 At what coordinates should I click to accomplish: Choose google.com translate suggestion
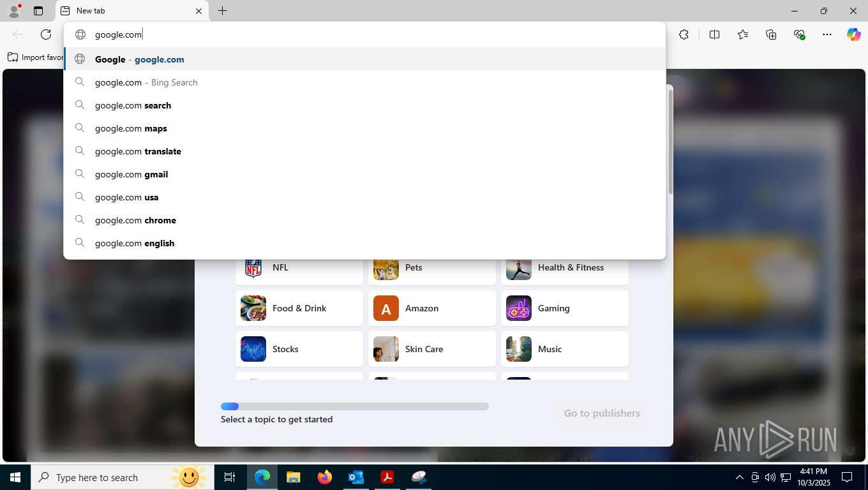(365, 151)
